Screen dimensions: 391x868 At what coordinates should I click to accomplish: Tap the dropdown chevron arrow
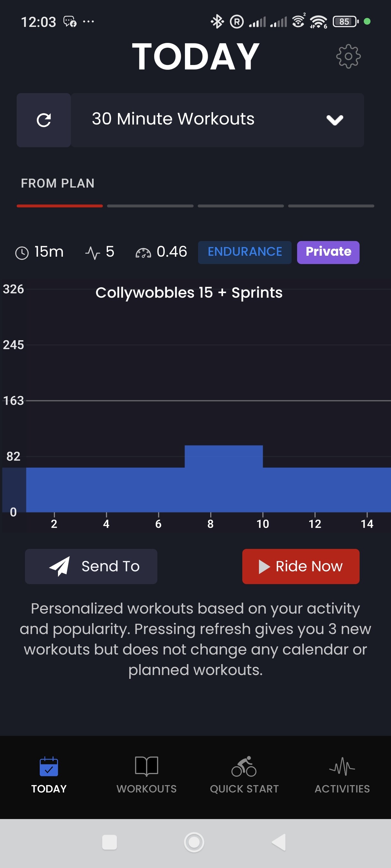(335, 120)
